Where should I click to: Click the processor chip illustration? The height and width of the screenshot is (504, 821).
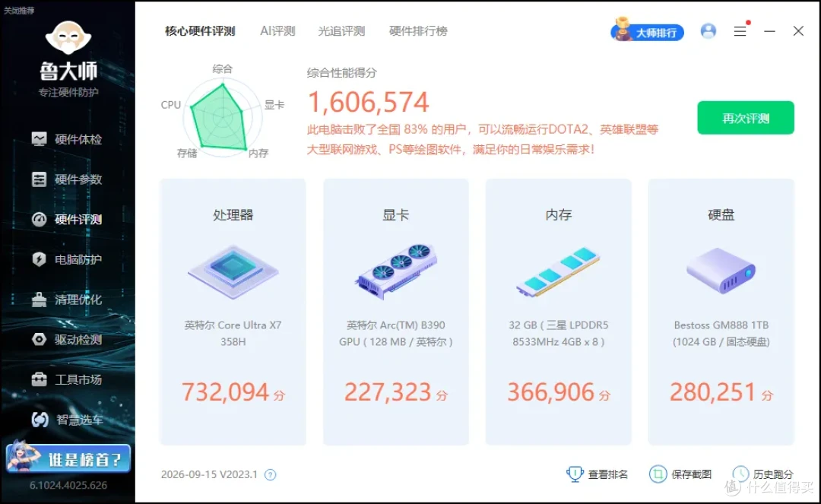(233, 271)
